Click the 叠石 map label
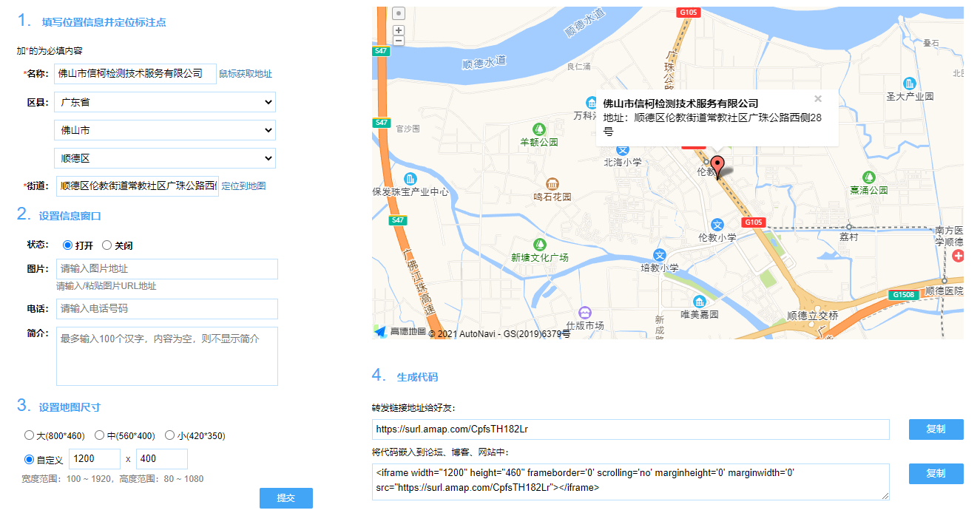Screen dimensions: 980x513 point(931,44)
